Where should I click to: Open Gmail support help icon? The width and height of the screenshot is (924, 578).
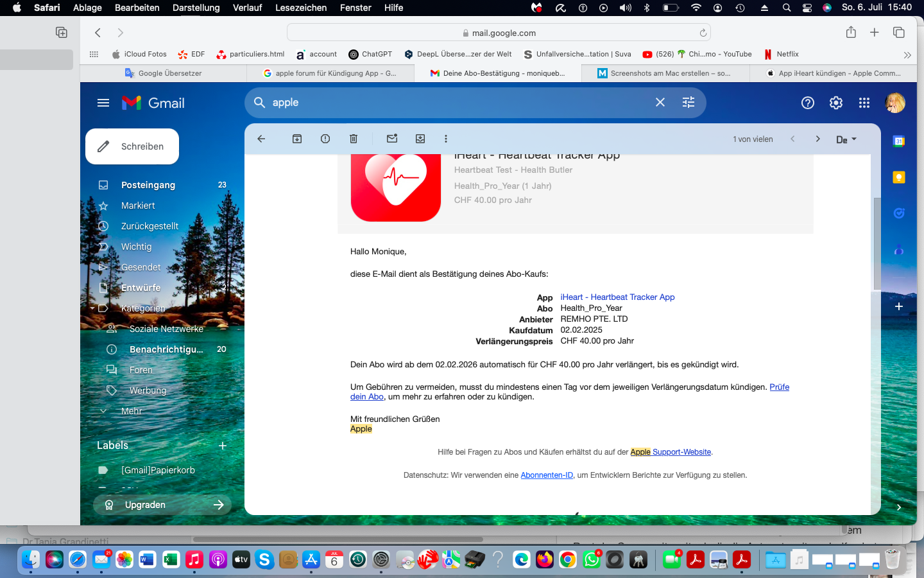[808, 103]
